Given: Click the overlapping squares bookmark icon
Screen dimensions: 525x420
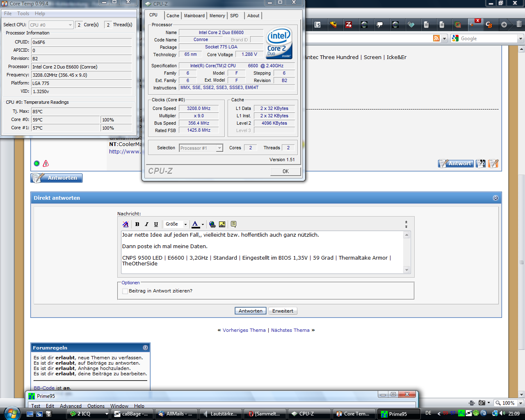Looking at the screenshot, I should coord(457,25).
